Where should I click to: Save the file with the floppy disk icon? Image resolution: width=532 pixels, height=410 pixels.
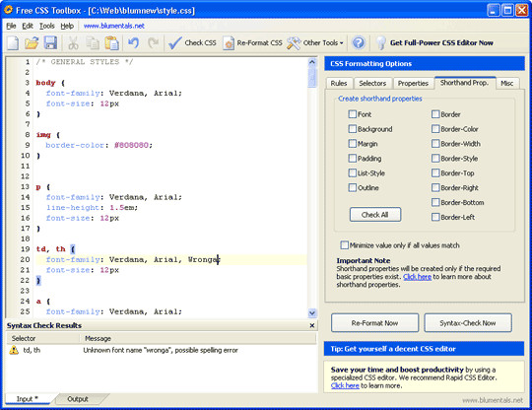51,43
